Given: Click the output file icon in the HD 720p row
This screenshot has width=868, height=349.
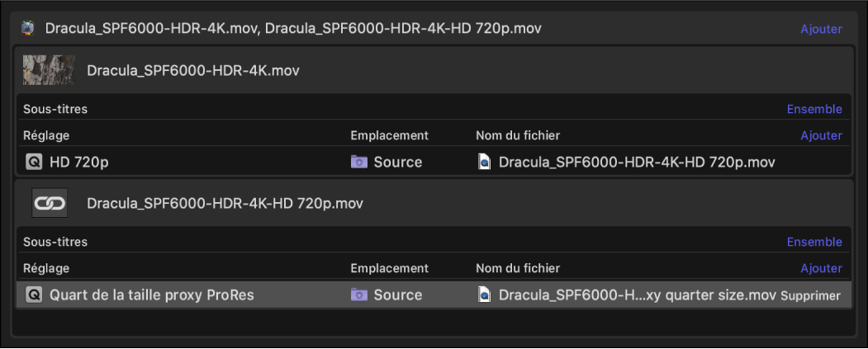Looking at the screenshot, I should (x=485, y=163).
